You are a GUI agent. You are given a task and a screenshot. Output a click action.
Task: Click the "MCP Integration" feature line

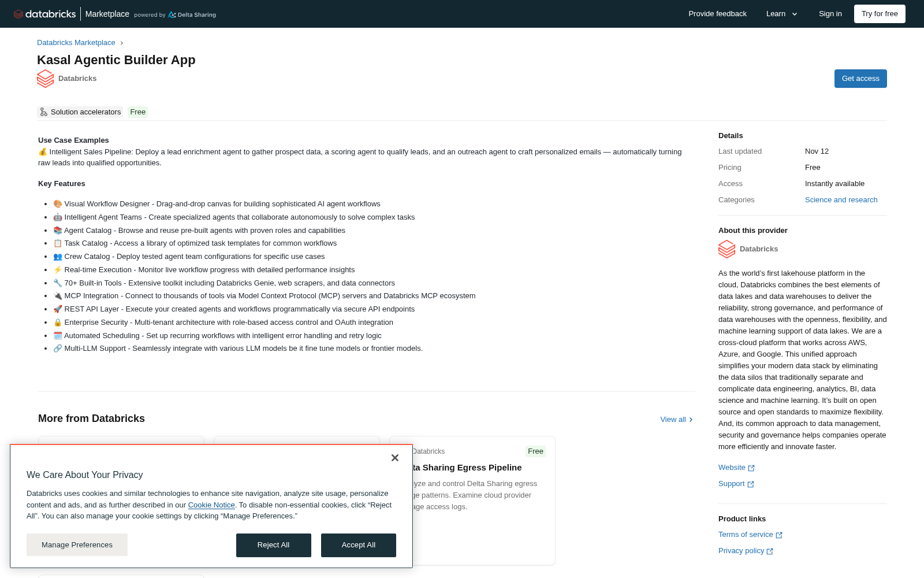264,296
